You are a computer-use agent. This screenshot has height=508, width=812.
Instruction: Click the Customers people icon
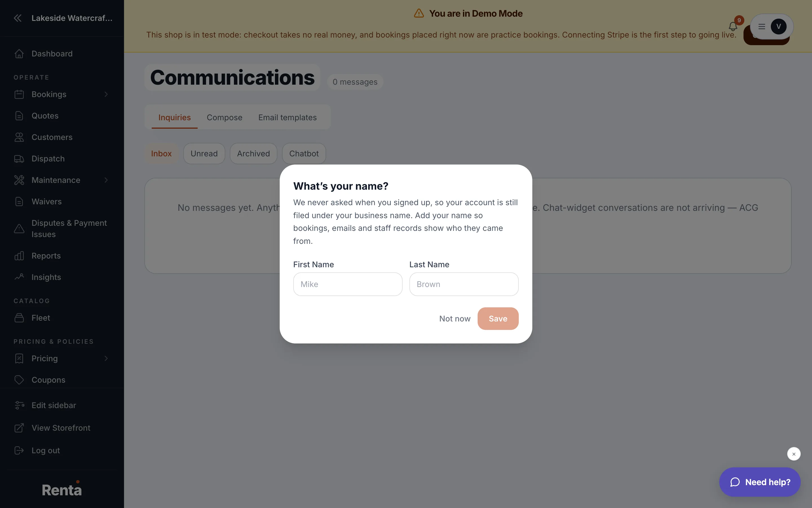coord(19,137)
